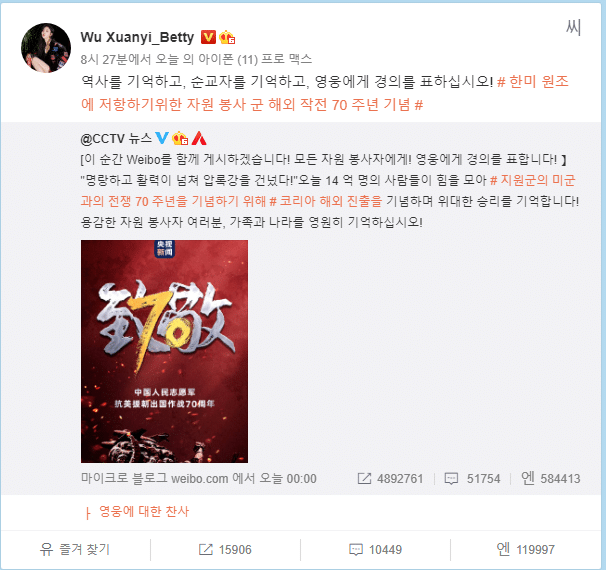Click the red A-shaped badge after CCTV 뉴스

pos(199,138)
